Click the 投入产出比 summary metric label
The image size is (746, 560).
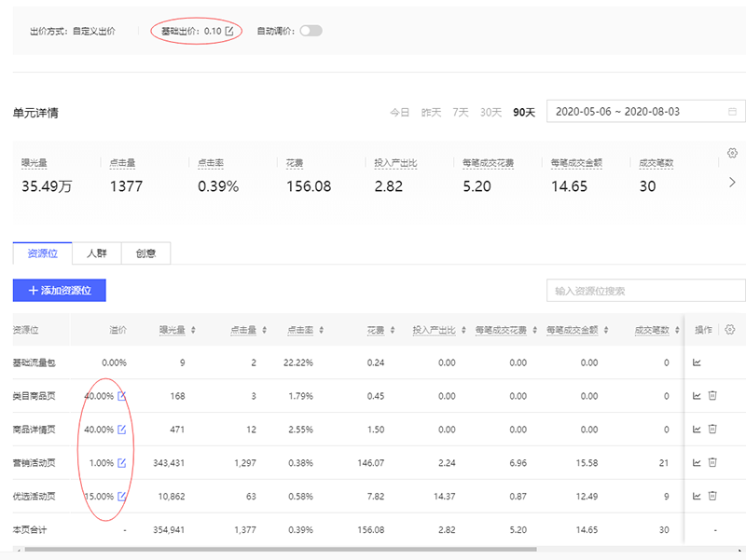(x=395, y=163)
